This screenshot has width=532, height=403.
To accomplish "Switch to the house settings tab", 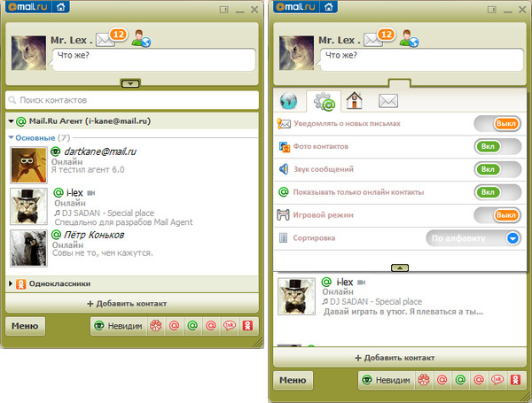I will tap(354, 100).
